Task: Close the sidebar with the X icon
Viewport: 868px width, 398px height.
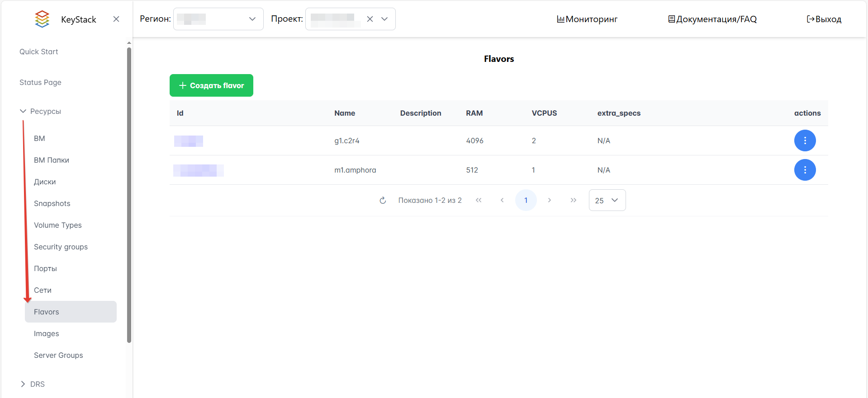Action: click(x=116, y=19)
